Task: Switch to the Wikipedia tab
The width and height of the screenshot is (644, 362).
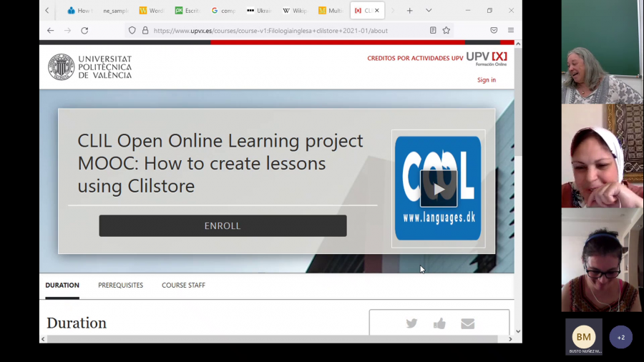Action: click(295, 11)
